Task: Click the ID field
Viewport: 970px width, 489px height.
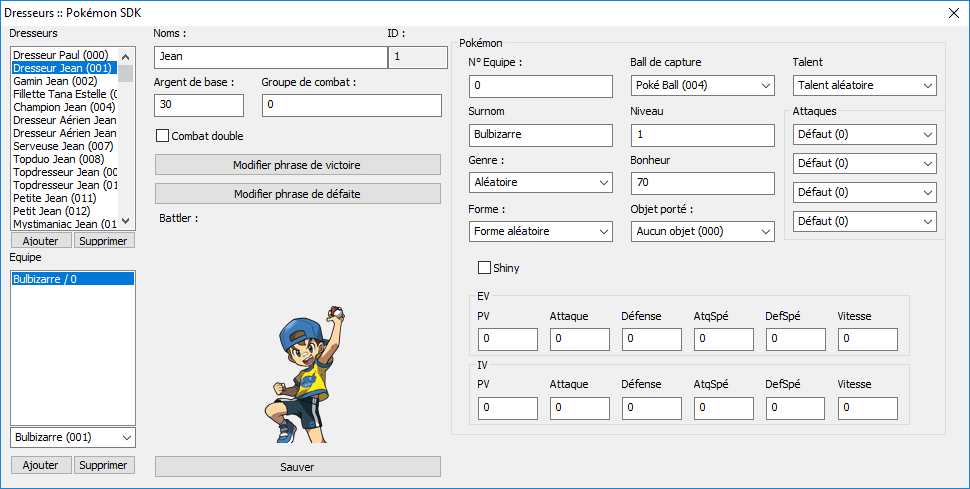Action: tap(418, 57)
